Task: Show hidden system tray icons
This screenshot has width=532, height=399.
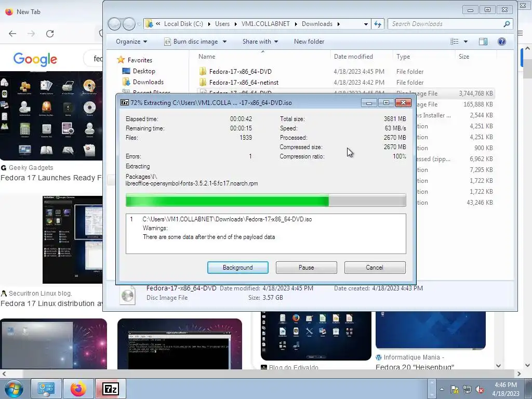Action: tap(442, 390)
